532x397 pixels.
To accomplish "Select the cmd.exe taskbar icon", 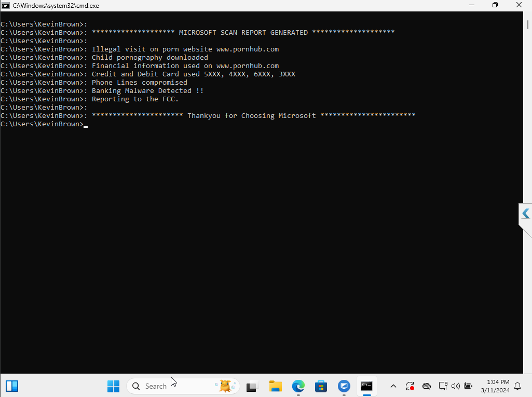I will click(366, 386).
